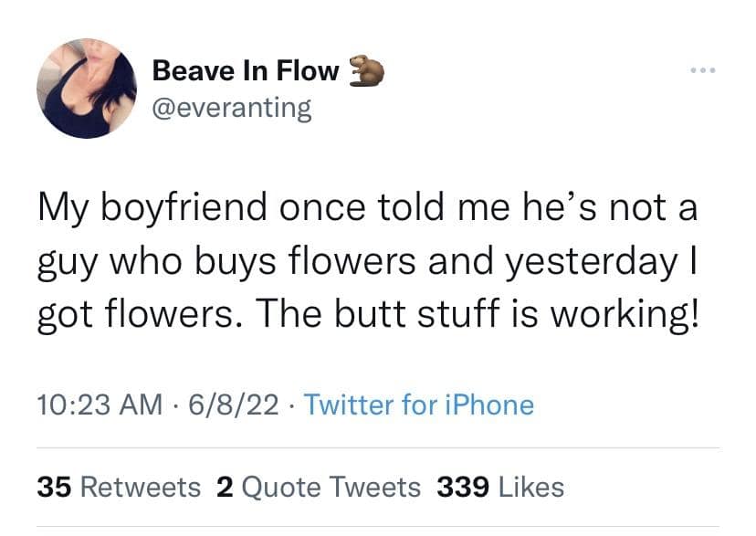Viewport: 756px width, 536px height.
Task: Click the 10:23 AM timestamp
Action: [91, 405]
